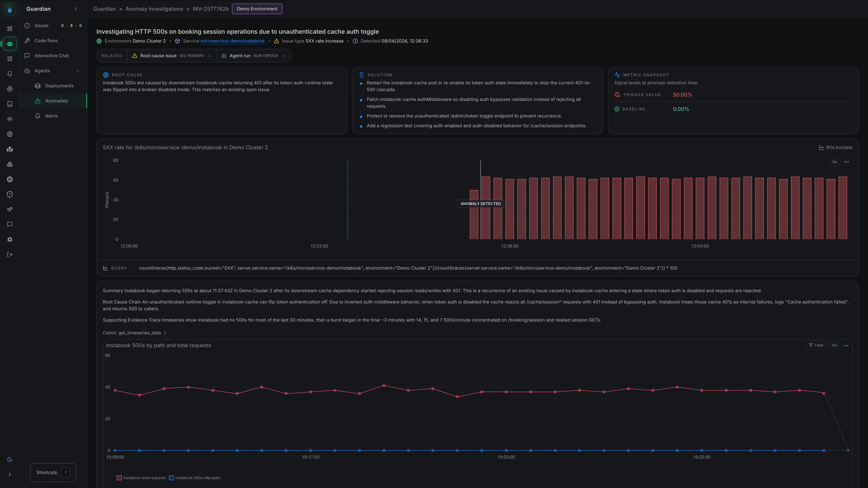Image resolution: width=868 pixels, height=488 pixels.
Task: Click the Anomaly Detected marker on chart
Action: (x=480, y=204)
